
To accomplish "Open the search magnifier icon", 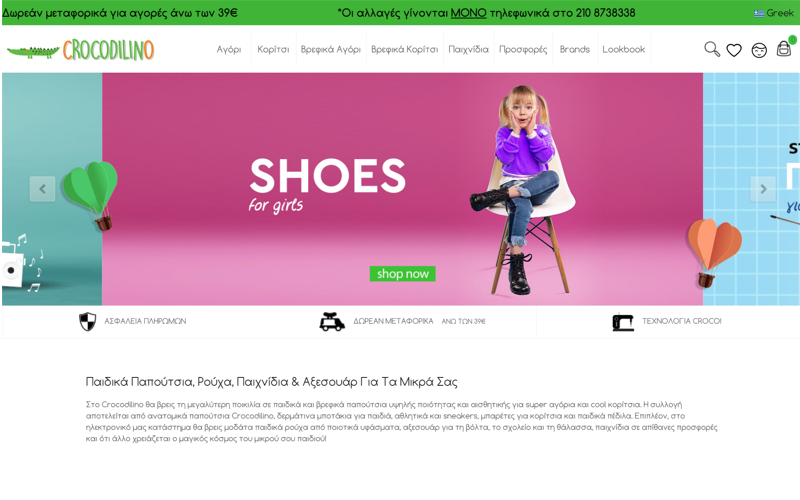I will (712, 49).
